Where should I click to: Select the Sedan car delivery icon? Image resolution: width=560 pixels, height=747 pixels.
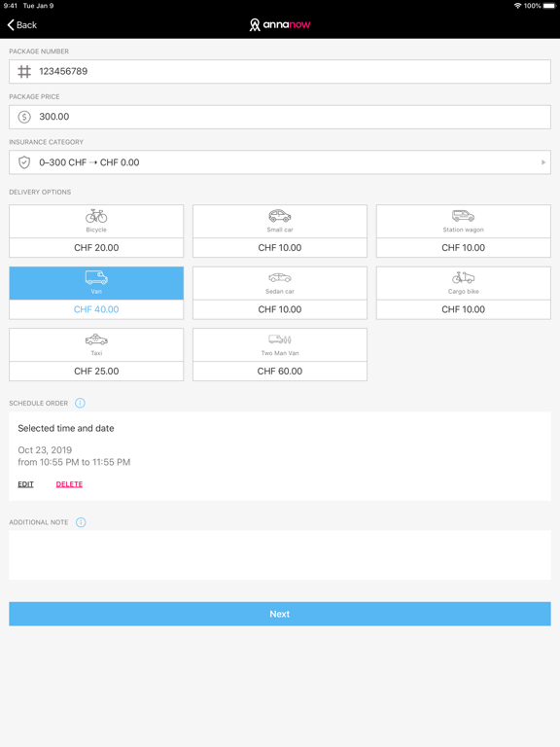coord(280,278)
